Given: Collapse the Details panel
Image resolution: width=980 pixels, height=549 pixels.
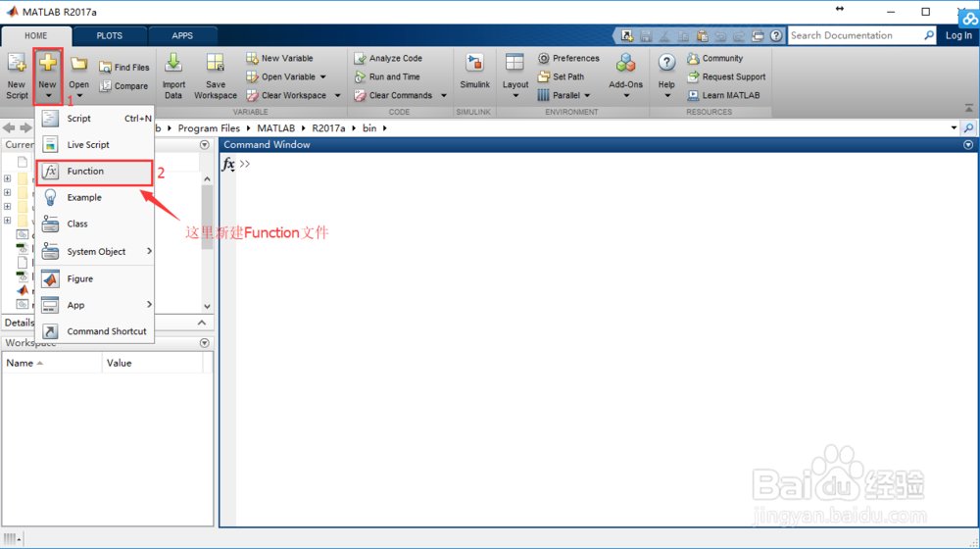Looking at the screenshot, I should point(202,323).
